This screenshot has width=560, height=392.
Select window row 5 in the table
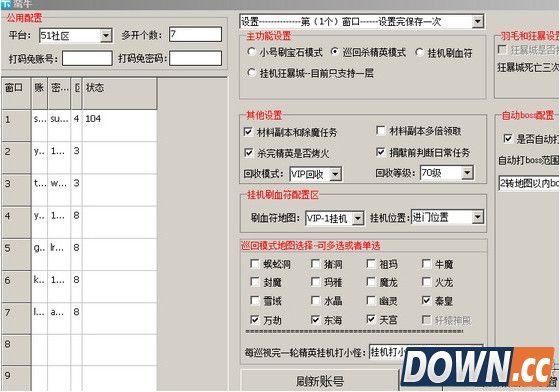16,254
